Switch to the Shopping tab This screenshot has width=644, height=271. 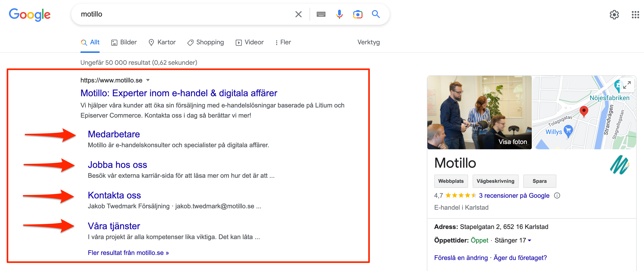(x=205, y=42)
